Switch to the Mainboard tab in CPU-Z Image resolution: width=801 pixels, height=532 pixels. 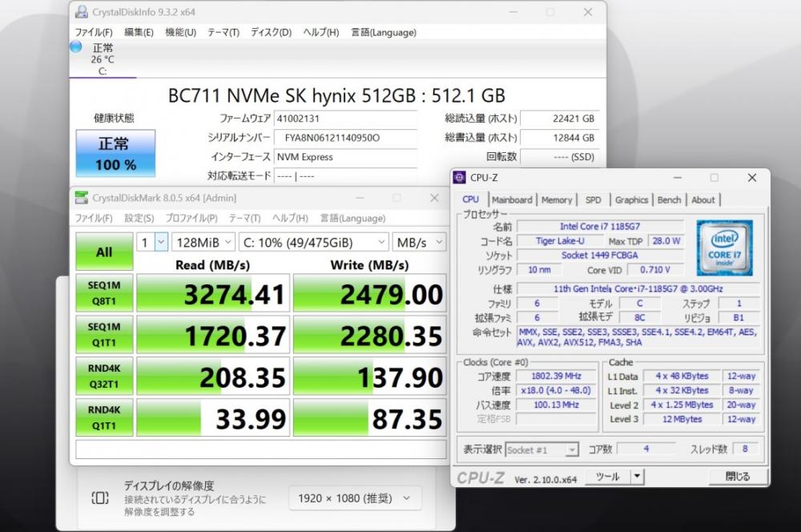coord(512,199)
